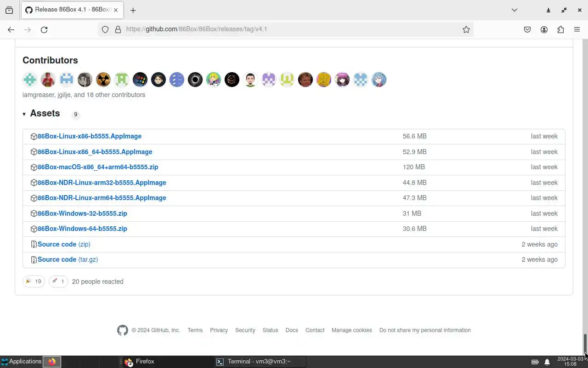The image size is (588, 368).
Task: Open the Downloads arrow icon in title bar
Action: (x=548, y=10)
